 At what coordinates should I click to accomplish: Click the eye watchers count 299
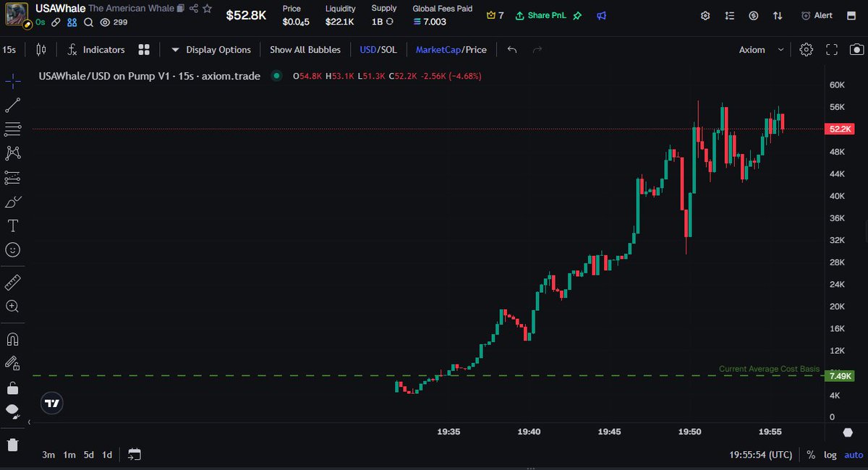pyautogui.click(x=114, y=22)
